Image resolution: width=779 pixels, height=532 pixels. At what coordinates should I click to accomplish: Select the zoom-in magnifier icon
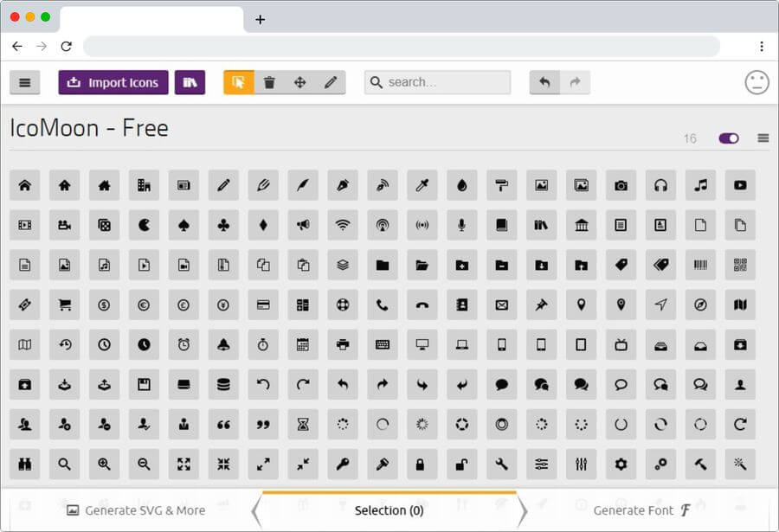pos(105,464)
